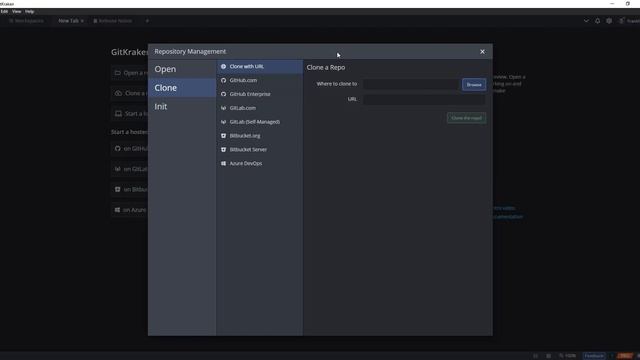Focus the Where to clone to field
The width and height of the screenshot is (640, 360).
(x=411, y=84)
